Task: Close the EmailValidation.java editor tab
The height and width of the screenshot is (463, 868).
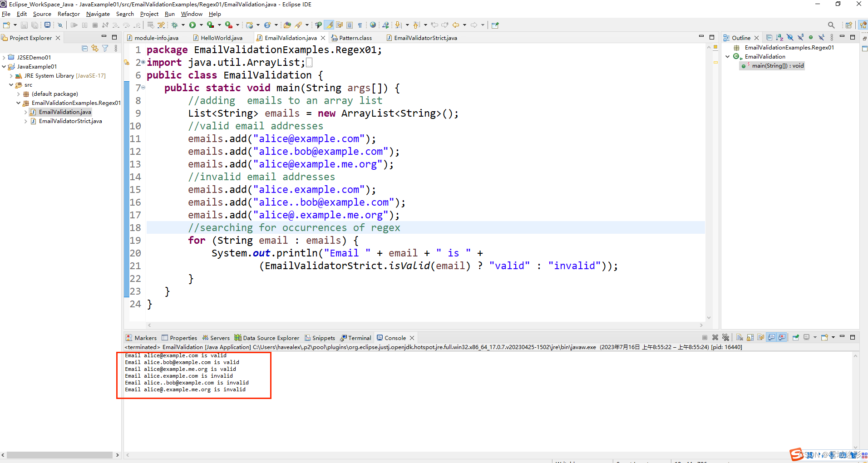Action: point(323,38)
